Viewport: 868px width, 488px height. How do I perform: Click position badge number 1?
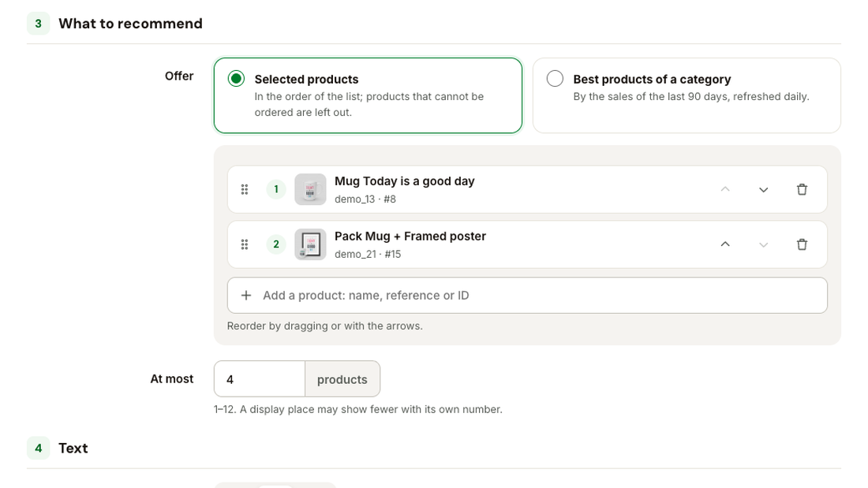(276, 189)
